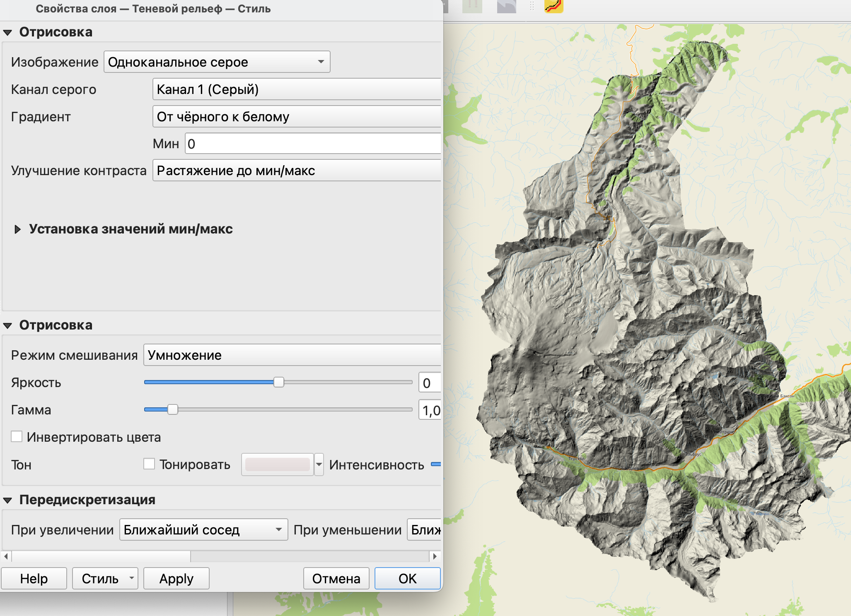The image size is (851, 616).
Task: Open the При увеличении resampling dropdown
Action: (x=203, y=530)
